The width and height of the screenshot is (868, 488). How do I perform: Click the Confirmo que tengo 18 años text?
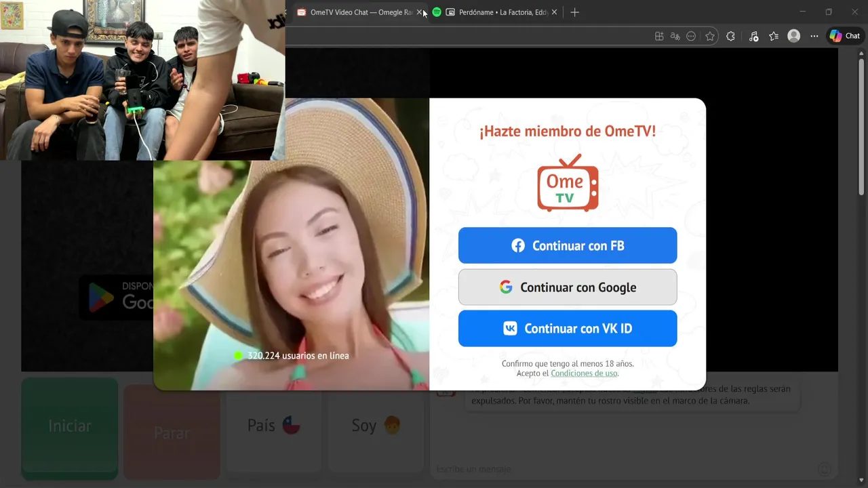pyautogui.click(x=568, y=364)
